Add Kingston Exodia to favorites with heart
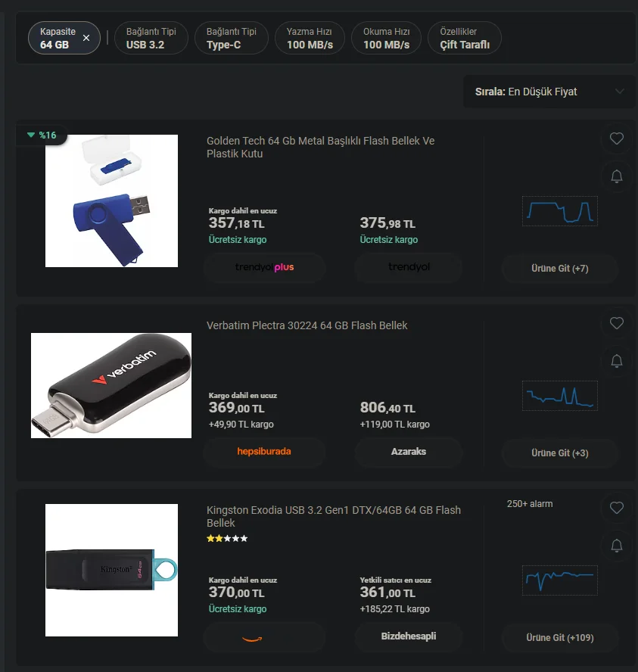638x672 pixels. click(616, 508)
